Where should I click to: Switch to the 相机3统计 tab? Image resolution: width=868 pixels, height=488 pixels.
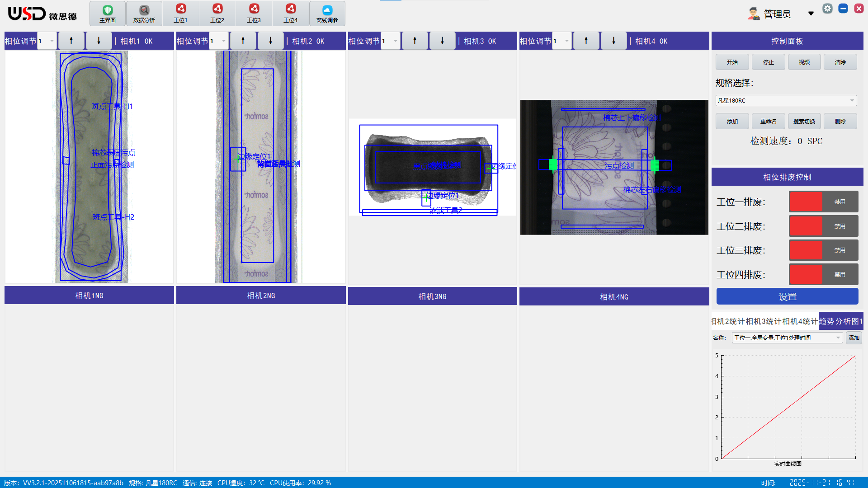(x=764, y=321)
